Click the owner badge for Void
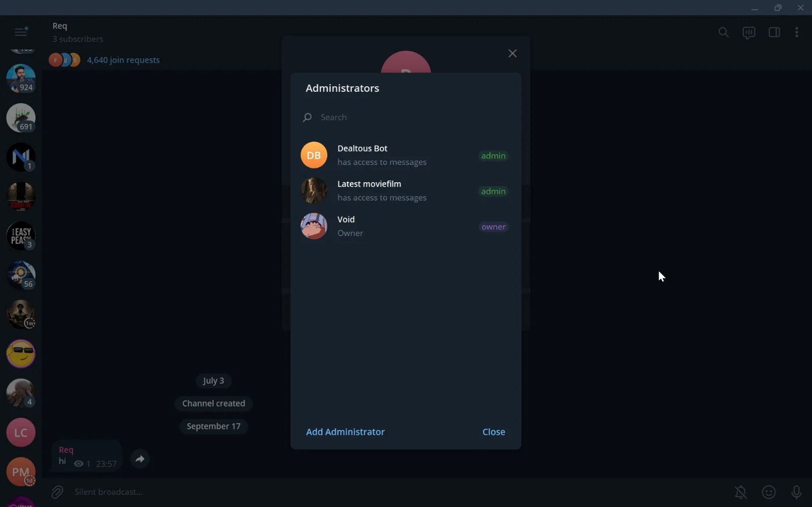 [493, 227]
